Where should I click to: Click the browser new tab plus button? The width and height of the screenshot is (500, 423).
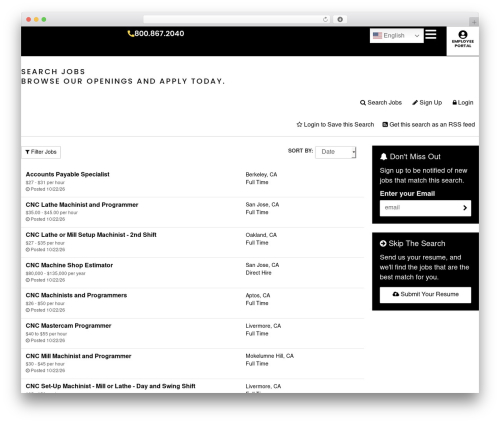tap(474, 22)
